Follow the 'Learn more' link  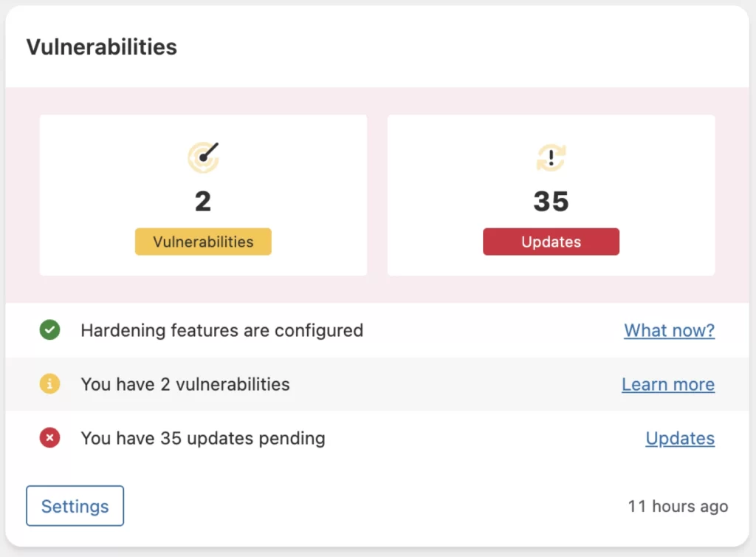(x=667, y=384)
